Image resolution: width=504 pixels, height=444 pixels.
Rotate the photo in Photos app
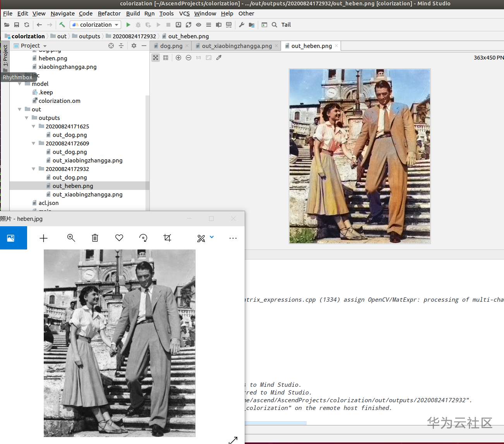click(143, 238)
